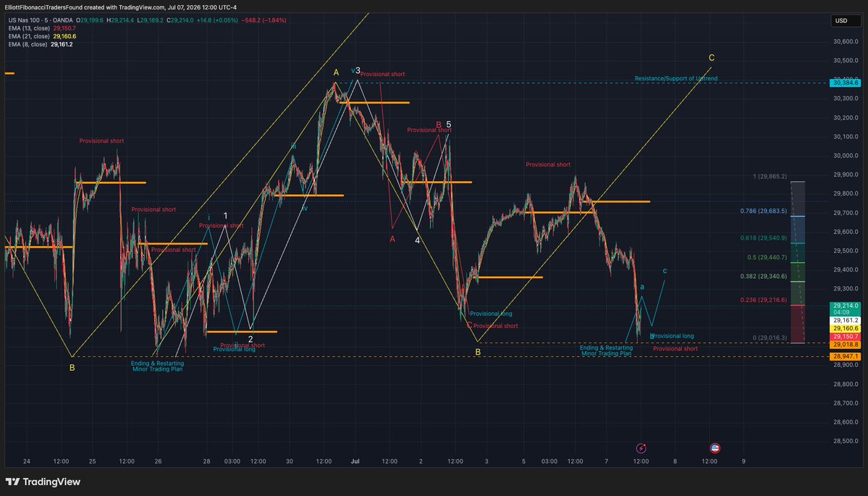
Task: Click the high value H29,214.4
Action: click(x=122, y=20)
